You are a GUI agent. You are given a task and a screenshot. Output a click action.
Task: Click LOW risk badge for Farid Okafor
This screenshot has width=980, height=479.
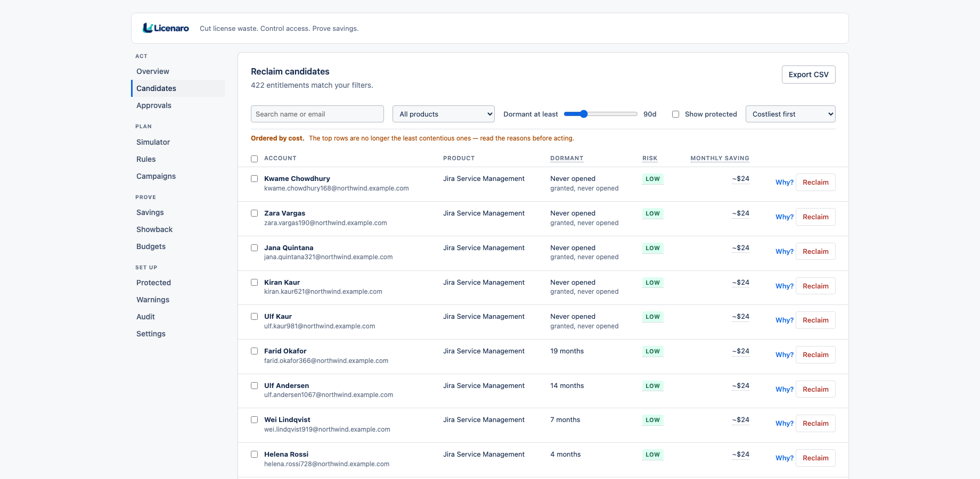[x=652, y=351]
